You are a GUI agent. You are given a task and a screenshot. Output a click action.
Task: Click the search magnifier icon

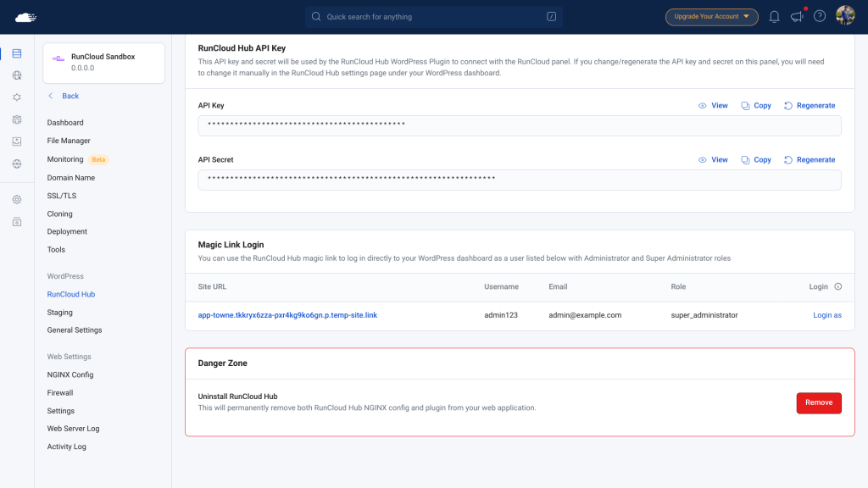click(x=316, y=17)
